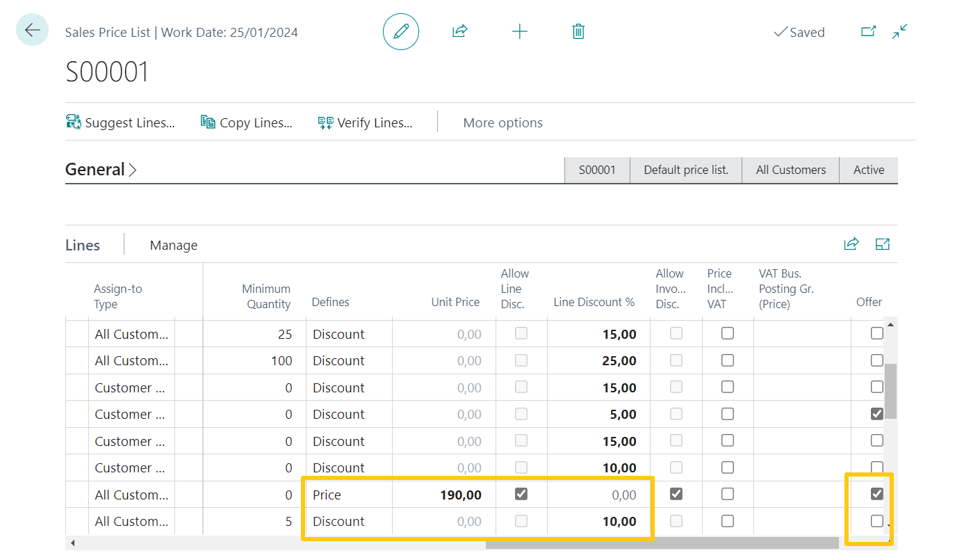Screen dimensions: 980x560
Task: Select the Minimum Quantity 25 cell
Action: click(254, 334)
